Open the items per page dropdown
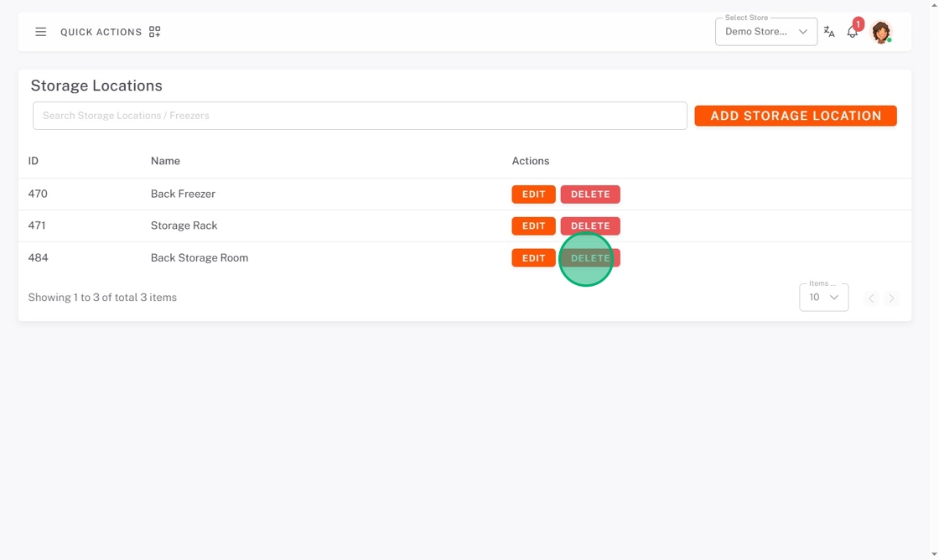The image size is (939, 560). coord(823,298)
